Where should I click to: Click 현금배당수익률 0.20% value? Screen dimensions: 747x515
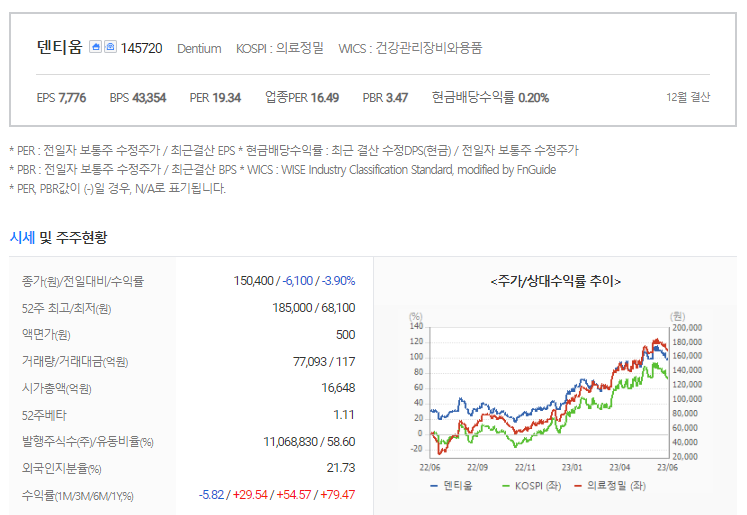(490, 98)
